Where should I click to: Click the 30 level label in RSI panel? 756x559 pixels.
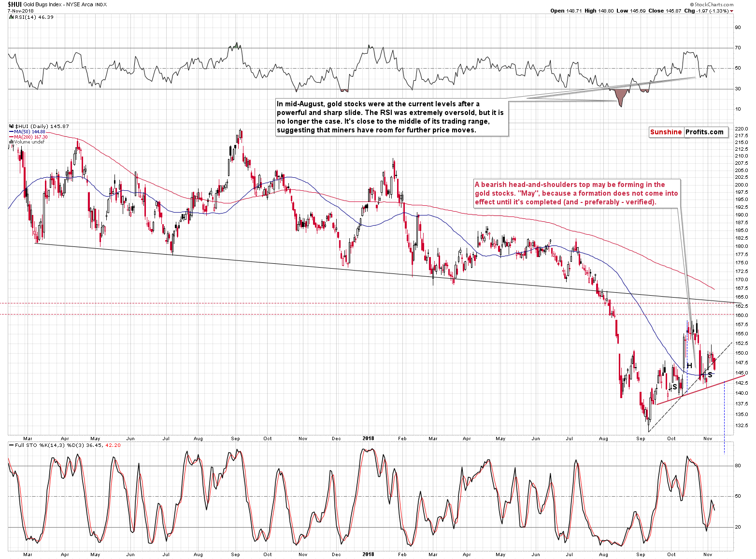[x=738, y=89]
